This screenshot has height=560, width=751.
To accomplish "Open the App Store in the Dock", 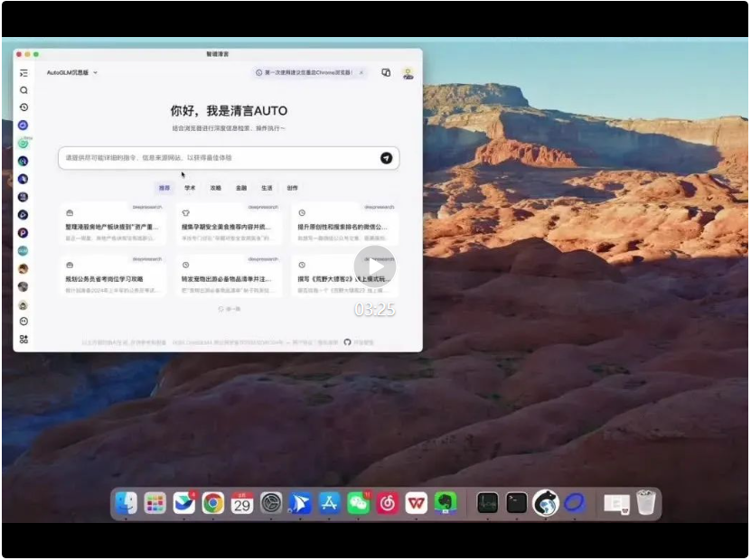I will point(329,503).
